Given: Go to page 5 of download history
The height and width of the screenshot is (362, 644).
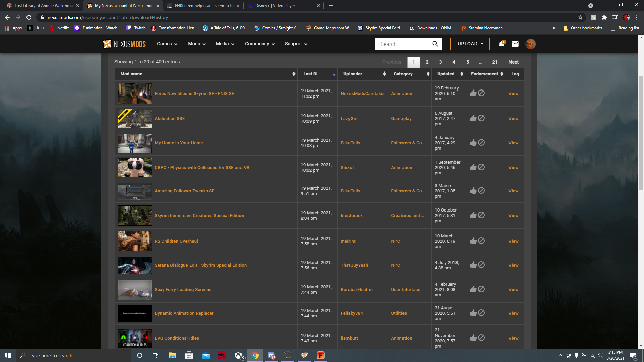Looking at the screenshot, I should pyautogui.click(x=468, y=62).
